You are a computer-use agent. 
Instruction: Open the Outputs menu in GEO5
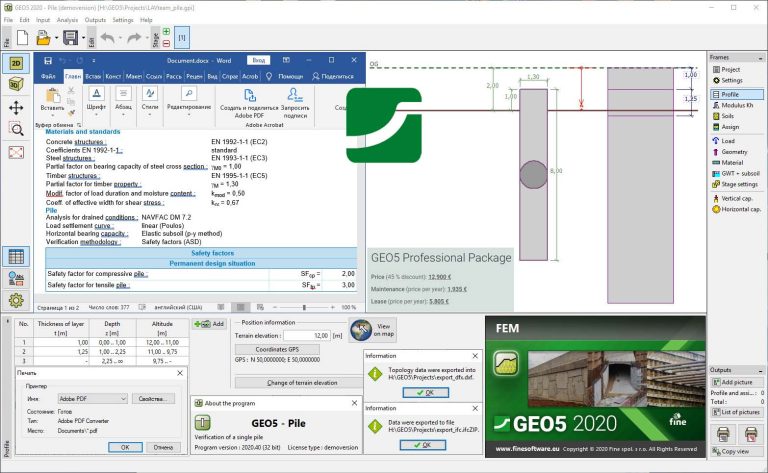click(x=95, y=20)
